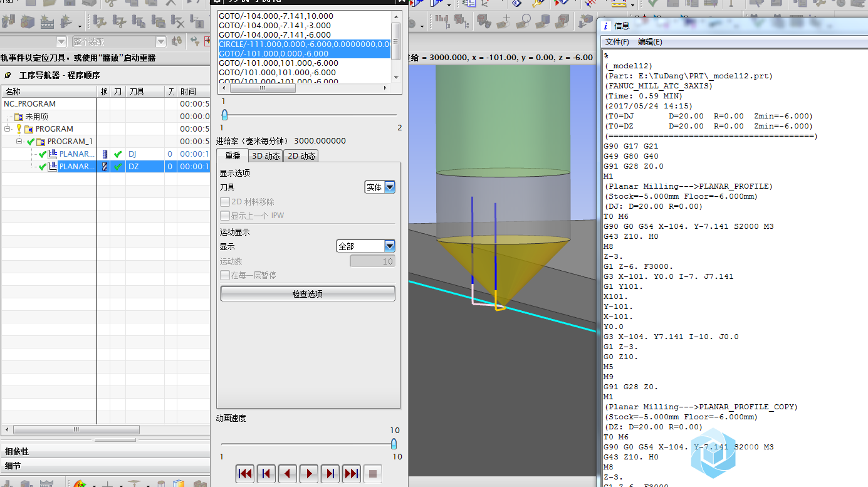The height and width of the screenshot is (487, 868).
Task: Open the 整个装配 dropdown
Action: click(160, 41)
